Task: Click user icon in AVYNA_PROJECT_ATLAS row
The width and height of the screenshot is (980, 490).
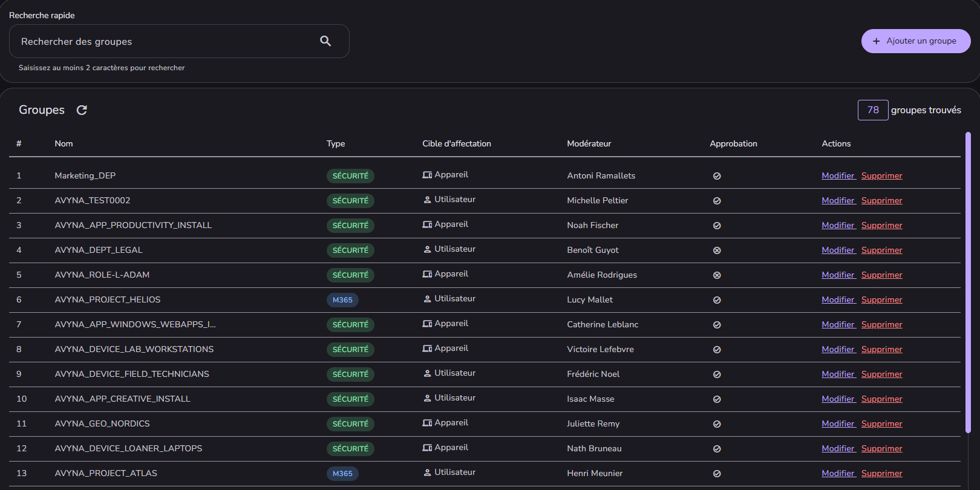Action: [x=427, y=472]
